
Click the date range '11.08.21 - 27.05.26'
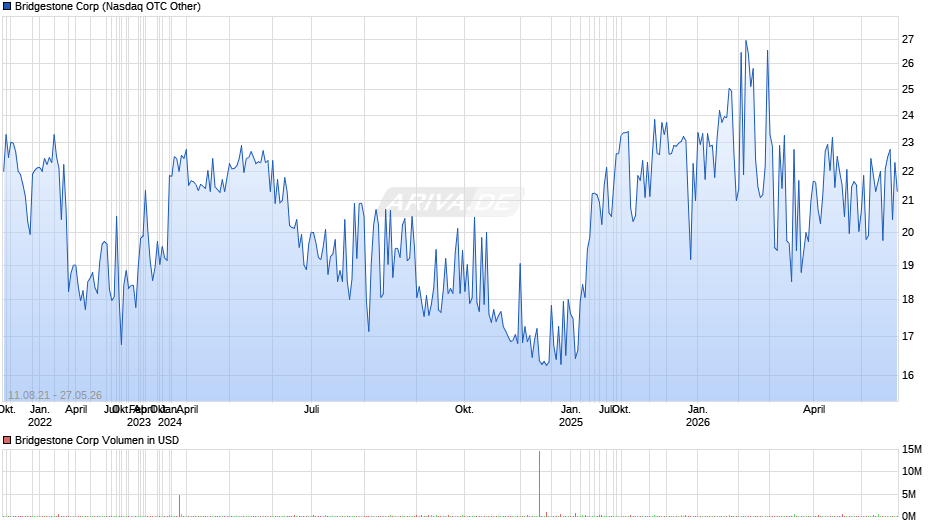[x=55, y=395]
